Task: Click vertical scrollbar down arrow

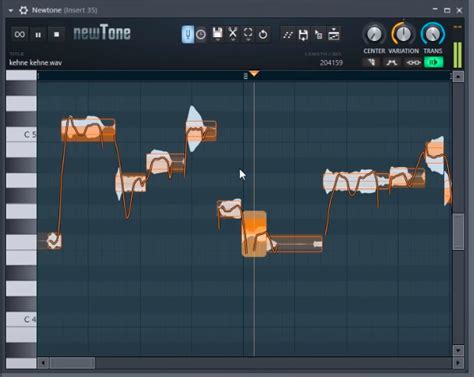Action: (x=458, y=351)
